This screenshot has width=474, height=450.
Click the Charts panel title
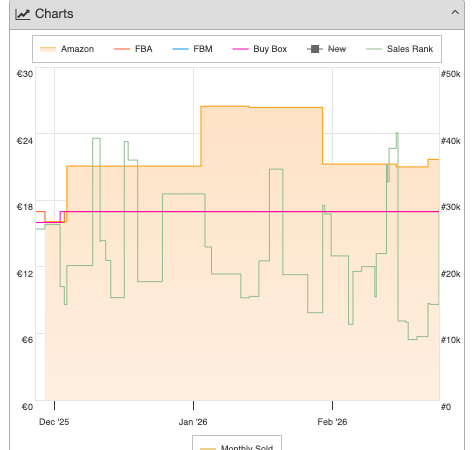point(54,14)
